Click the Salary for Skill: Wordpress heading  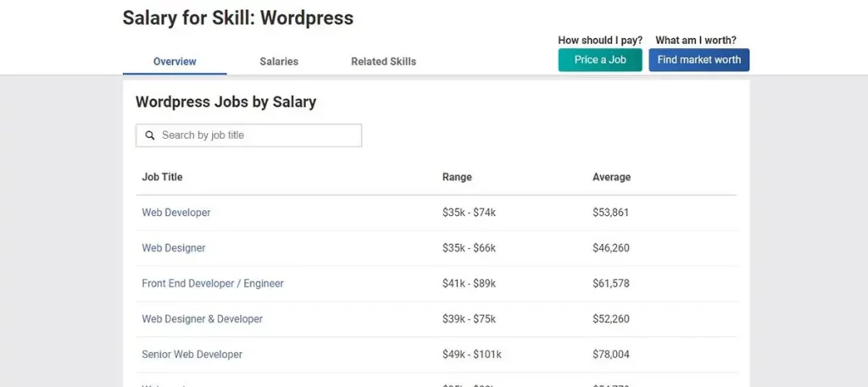238,18
